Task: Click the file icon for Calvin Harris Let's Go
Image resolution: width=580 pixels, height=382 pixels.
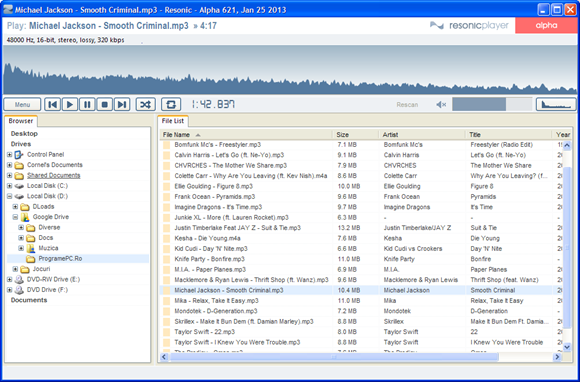Action: pyautogui.click(x=167, y=155)
